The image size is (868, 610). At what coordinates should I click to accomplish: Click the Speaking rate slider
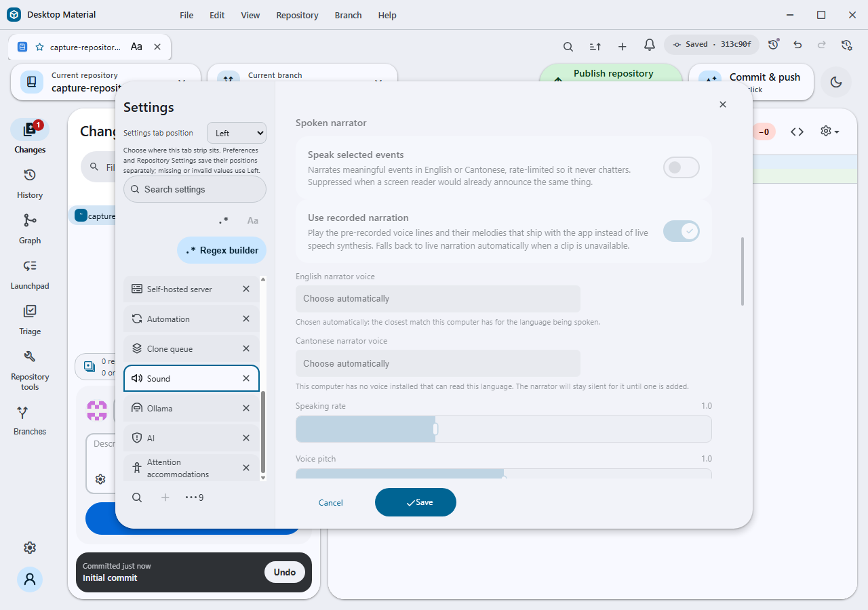tap(504, 429)
